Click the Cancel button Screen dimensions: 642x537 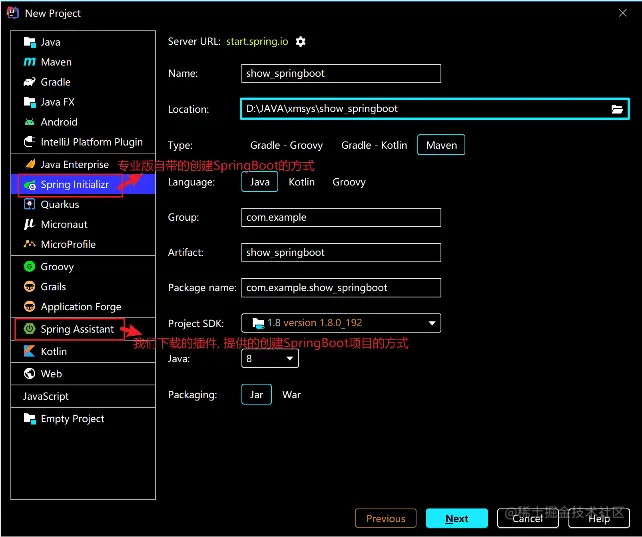point(527,518)
